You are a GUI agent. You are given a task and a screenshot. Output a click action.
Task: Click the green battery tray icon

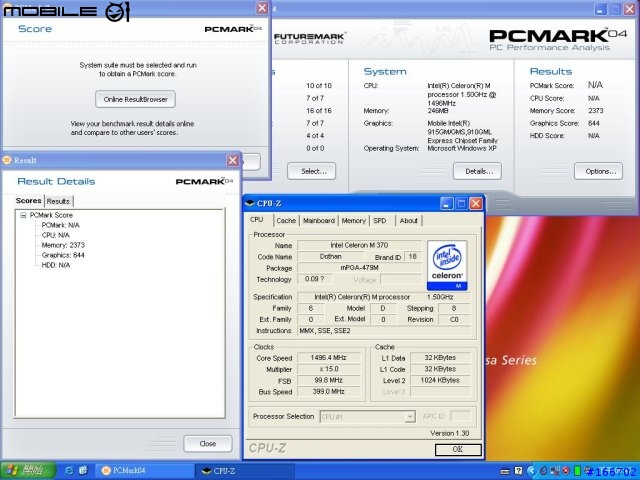[577, 471]
